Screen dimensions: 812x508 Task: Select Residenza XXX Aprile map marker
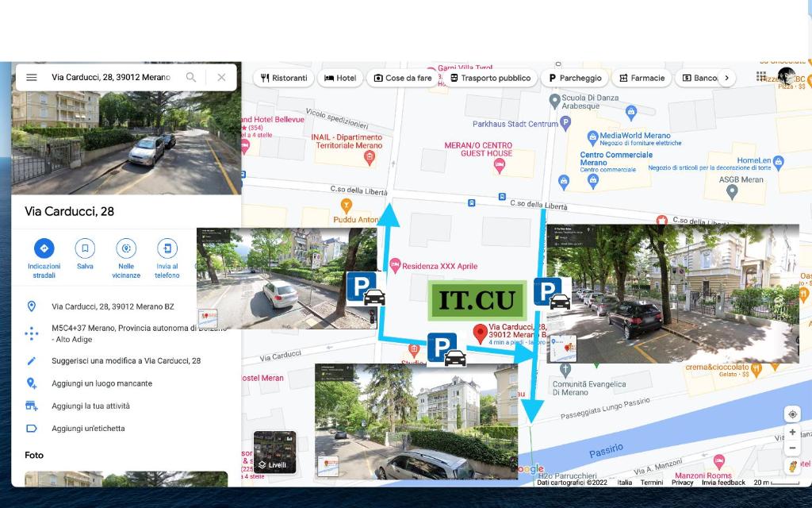tap(395, 265)
